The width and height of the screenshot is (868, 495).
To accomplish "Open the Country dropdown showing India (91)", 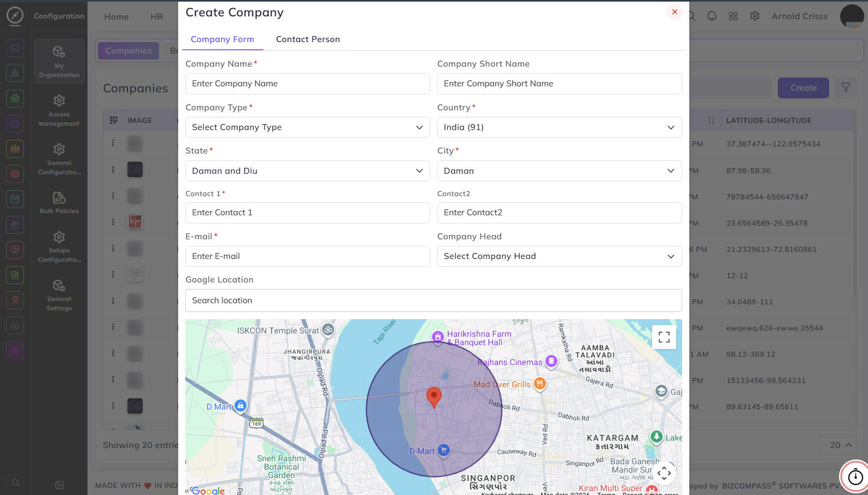I will point(560,127).
